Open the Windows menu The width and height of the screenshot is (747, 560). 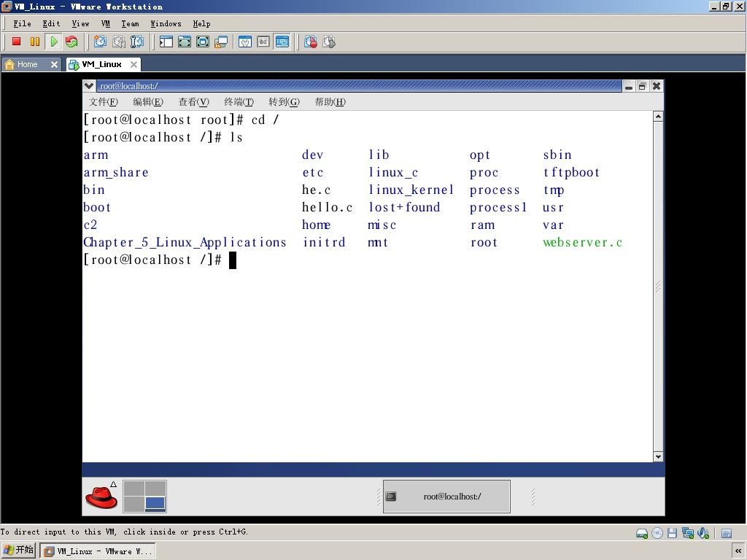coord(166,24)
